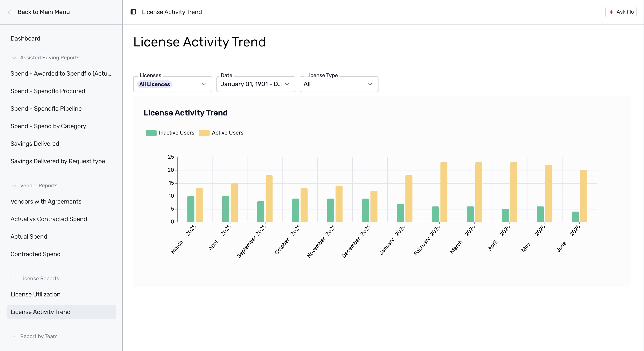Open the License Type dropdown
The width and height of the screenshot is (644, 351).
click(x=339, y=84)
